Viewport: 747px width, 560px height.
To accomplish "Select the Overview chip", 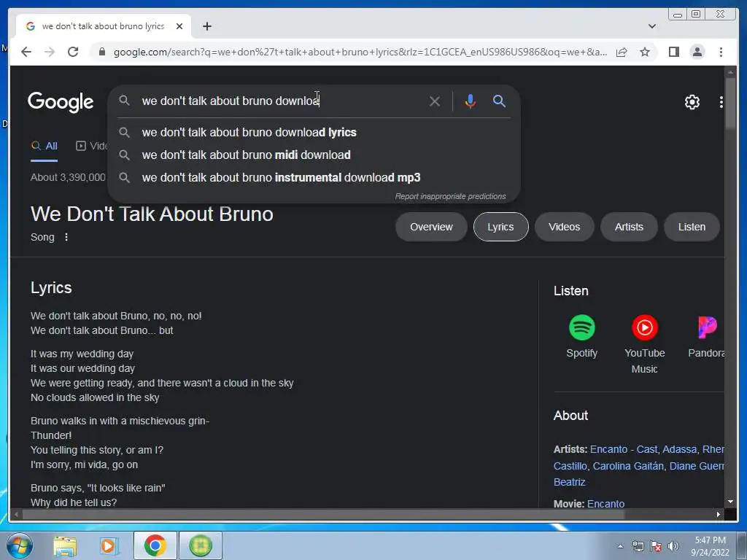I will pos(431,227).
